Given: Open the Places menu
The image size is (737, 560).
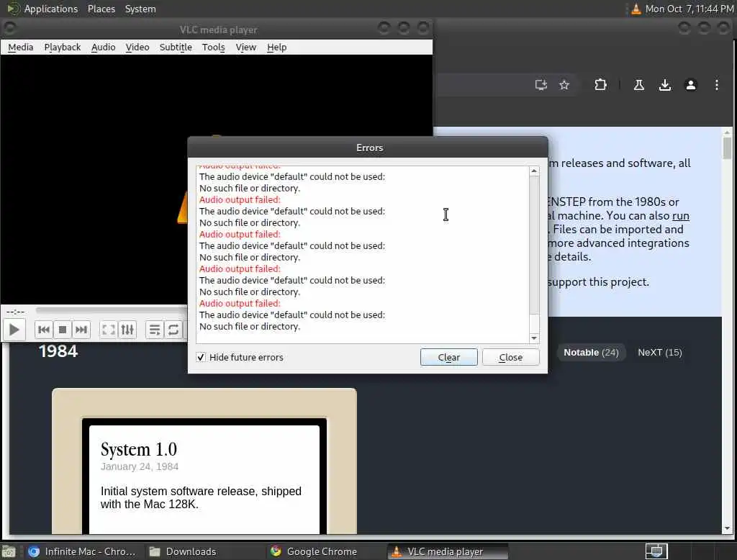Looking at the screenshot, I should coord(101,9).
